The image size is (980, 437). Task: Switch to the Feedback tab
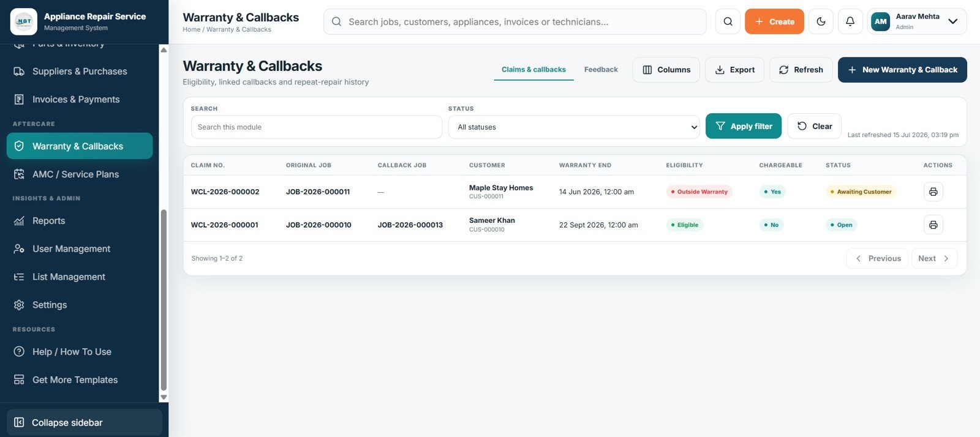601,70
